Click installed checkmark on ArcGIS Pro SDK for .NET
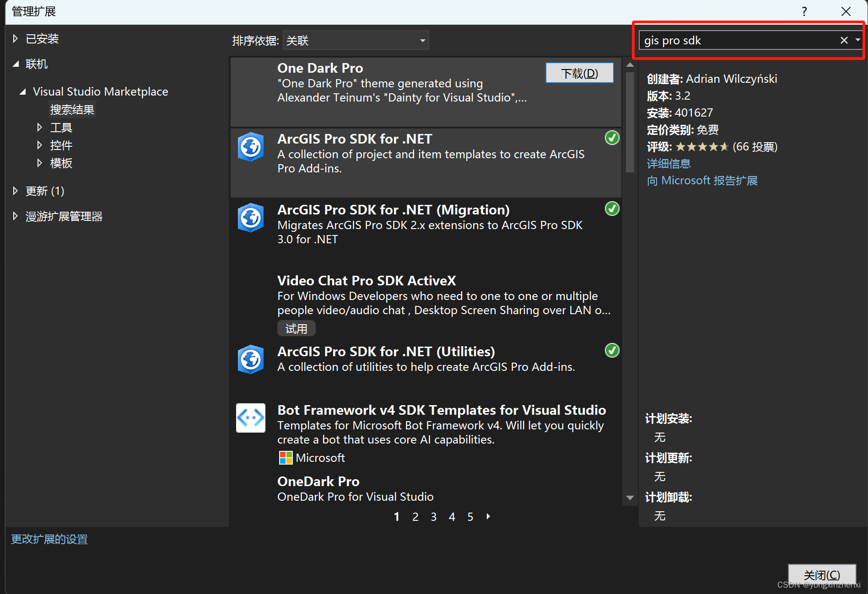868x594 pixels. coord(612,138)
